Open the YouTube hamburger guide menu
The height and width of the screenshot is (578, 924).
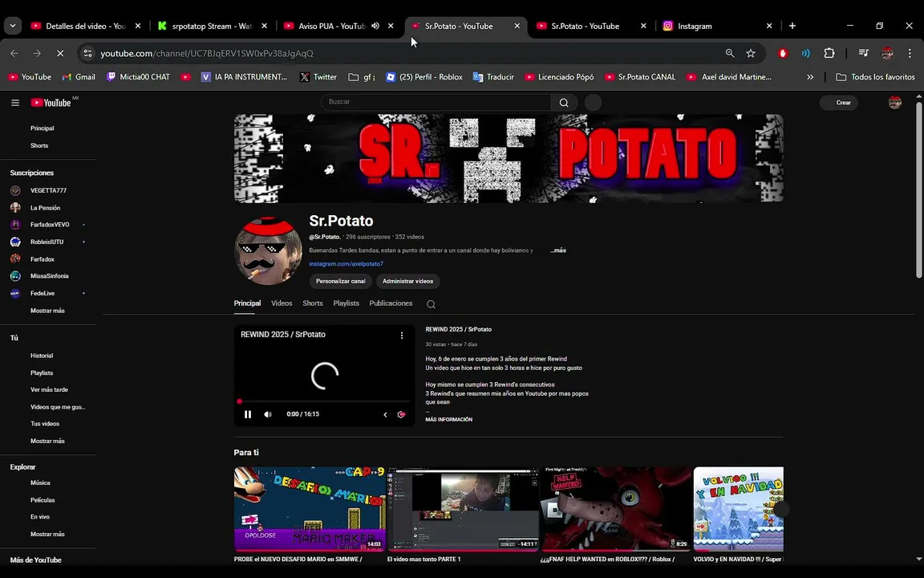15,103
